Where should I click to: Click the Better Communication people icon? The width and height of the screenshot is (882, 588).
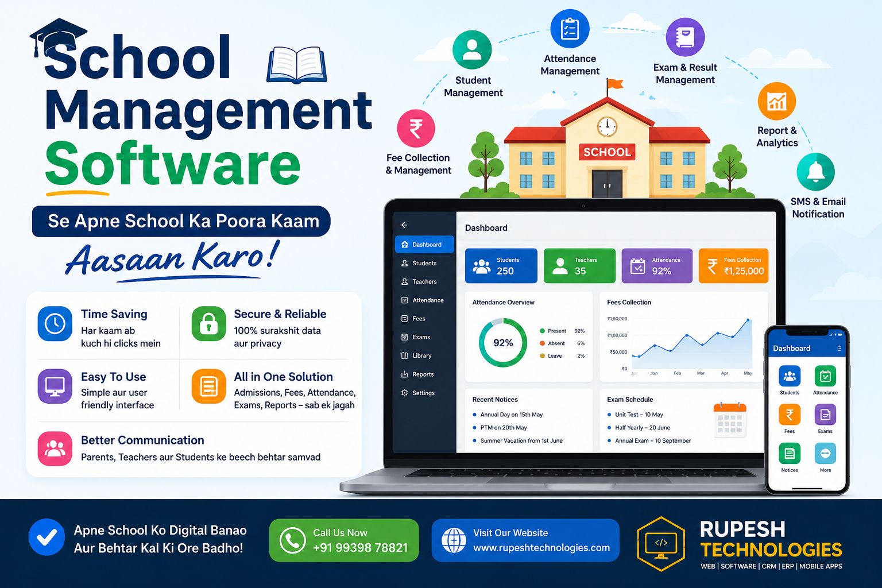pos(55,448)
